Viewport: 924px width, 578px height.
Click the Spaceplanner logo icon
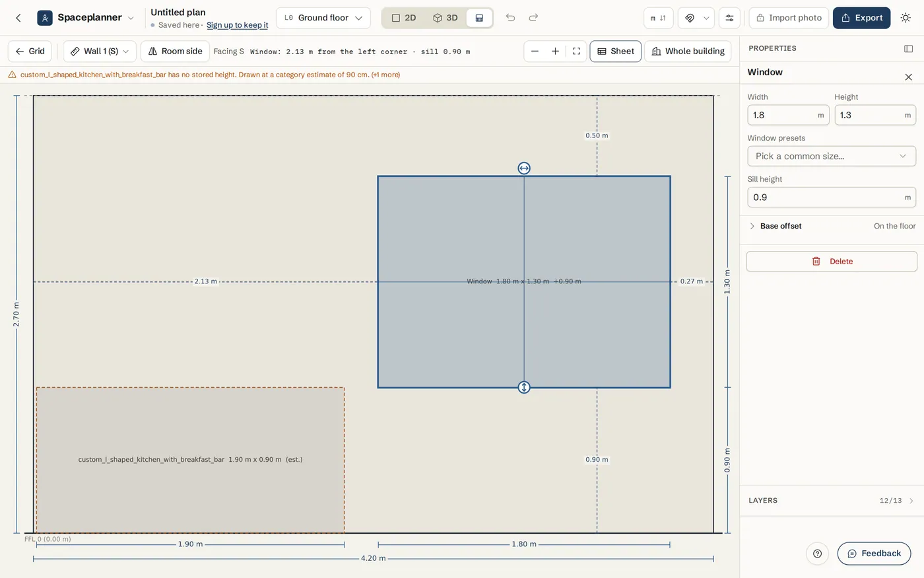pos(45,18)
